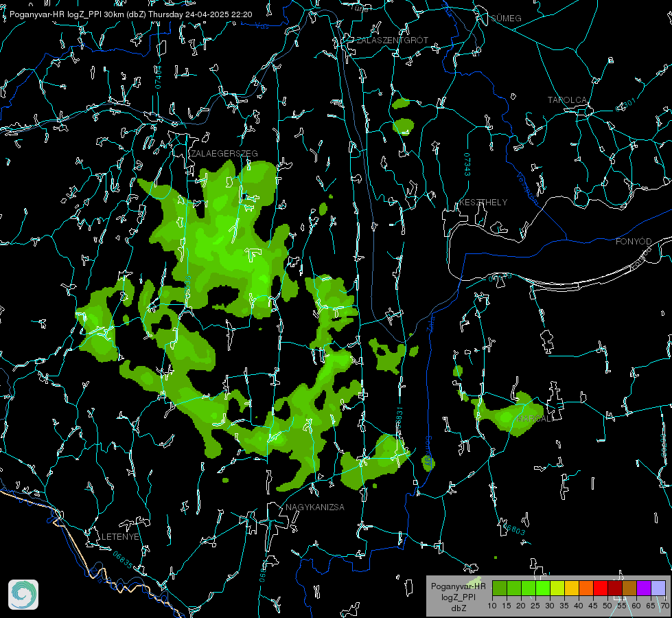Click the radar title text with timestamp 22:20
Screen dimensions: 672x618
coord(130,14)
